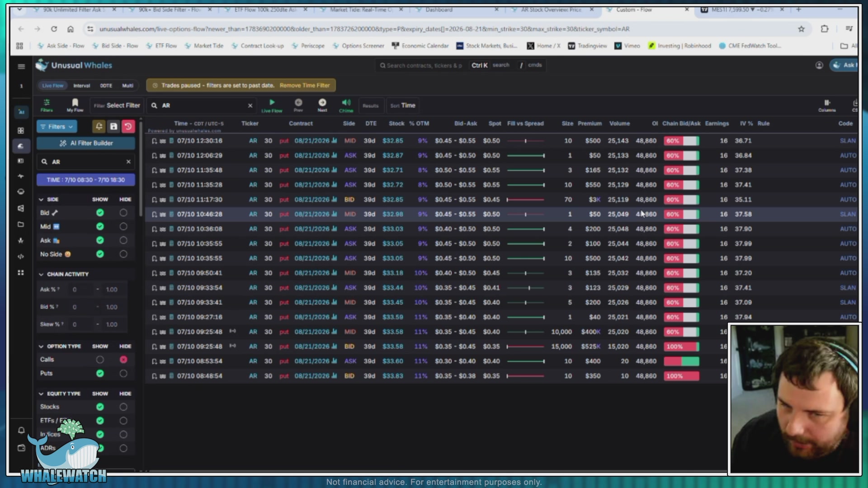Open the Select Filter dropdown
Image resolution: width=868 pixels, height=488 pixels.
coord(117,105)
